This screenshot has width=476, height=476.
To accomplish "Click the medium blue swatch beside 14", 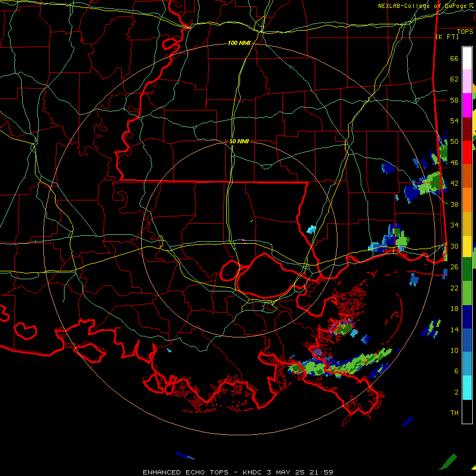I will [467, 341].
